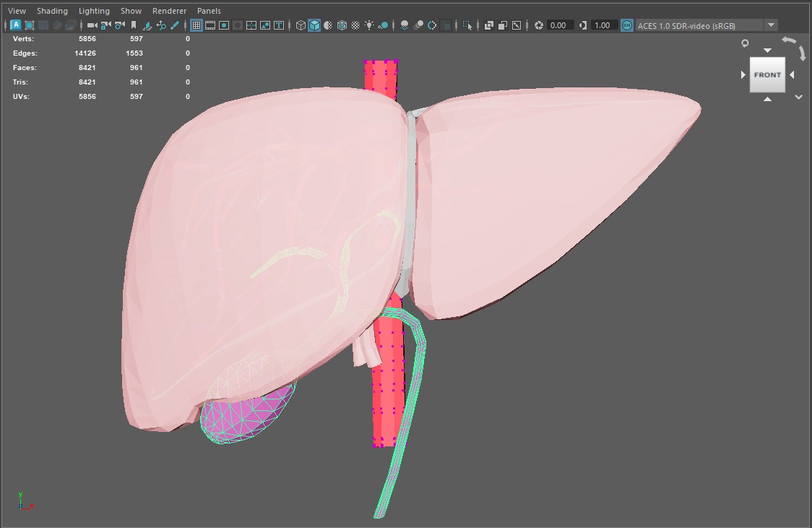This screenshot has width=812, height=528.
Task: Click ViewCube arrow right of FRONT
Action: (792, 74)
